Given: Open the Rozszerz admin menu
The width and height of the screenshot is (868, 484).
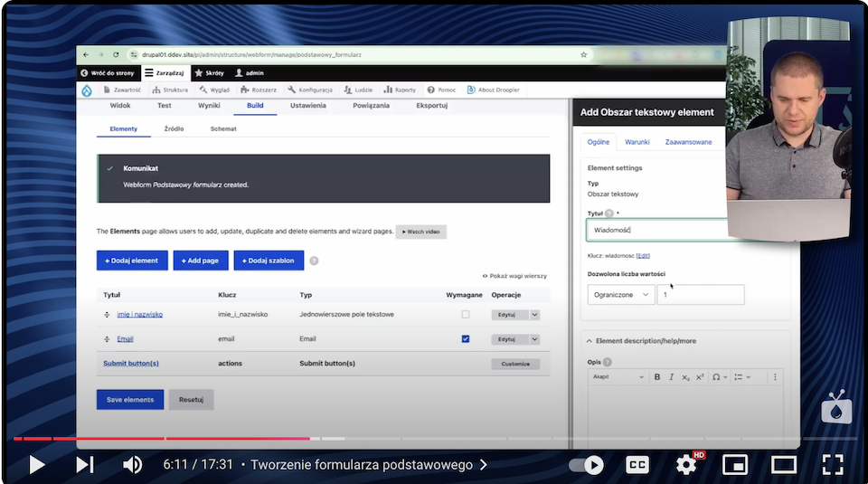Looking at the screenshot, I should tap(259, 90).
